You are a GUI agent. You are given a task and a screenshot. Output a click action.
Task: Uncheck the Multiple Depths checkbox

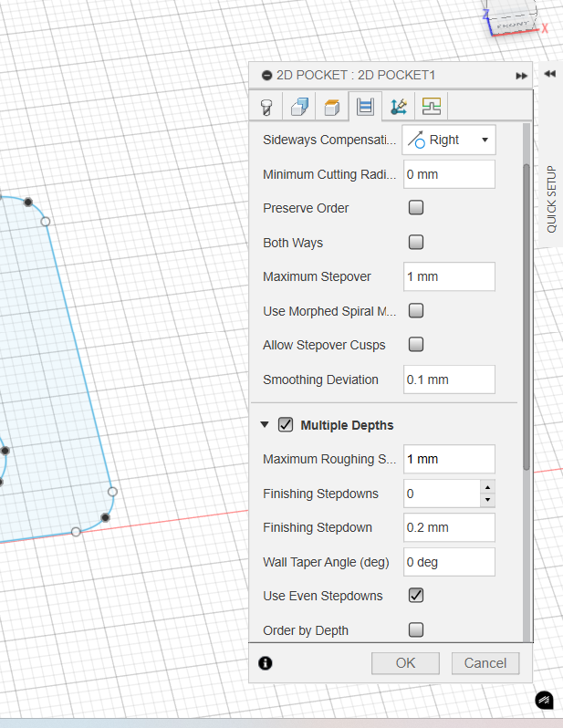(286, 425)
